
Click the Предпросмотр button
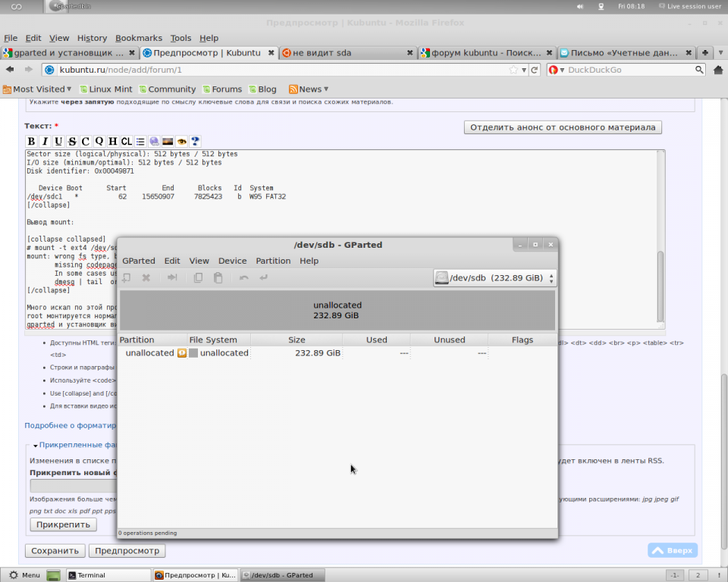click(127, 550)
